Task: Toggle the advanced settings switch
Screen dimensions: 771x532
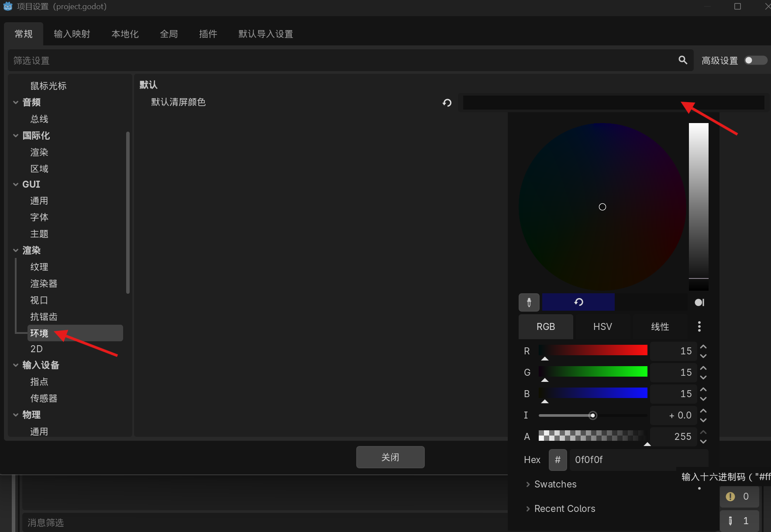Action: [756, 60]
